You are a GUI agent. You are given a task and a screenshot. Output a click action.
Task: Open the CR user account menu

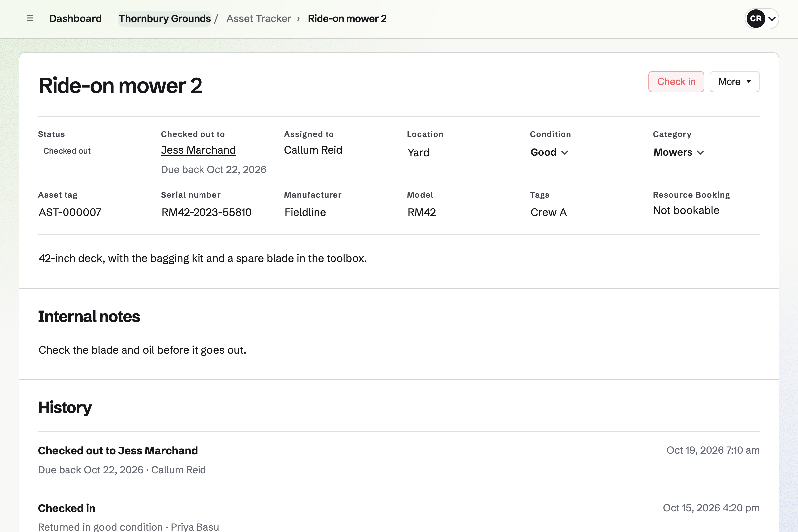pyautogui.click(x=762, y=18)
